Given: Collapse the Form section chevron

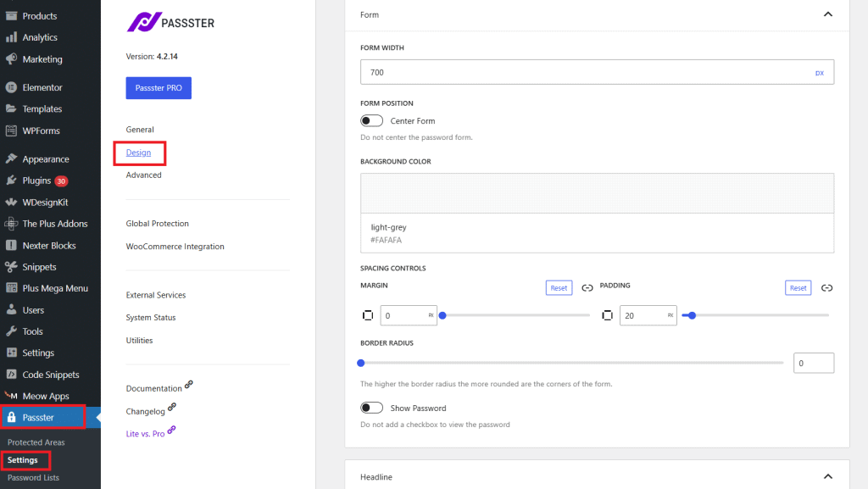Looking at the screenshot, I should (x=827, y=14).
